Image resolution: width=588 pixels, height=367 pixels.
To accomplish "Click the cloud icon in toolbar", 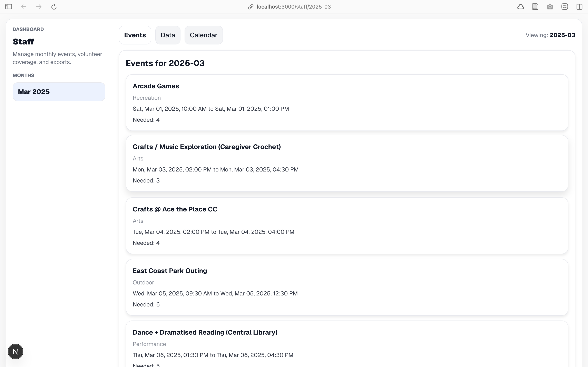I will click(x=520, y=7).
